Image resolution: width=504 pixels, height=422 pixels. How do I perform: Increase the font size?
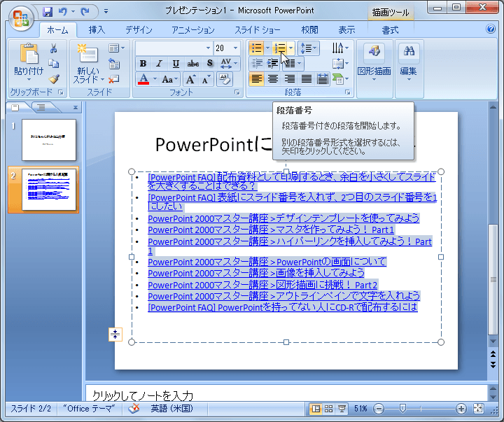190,79
